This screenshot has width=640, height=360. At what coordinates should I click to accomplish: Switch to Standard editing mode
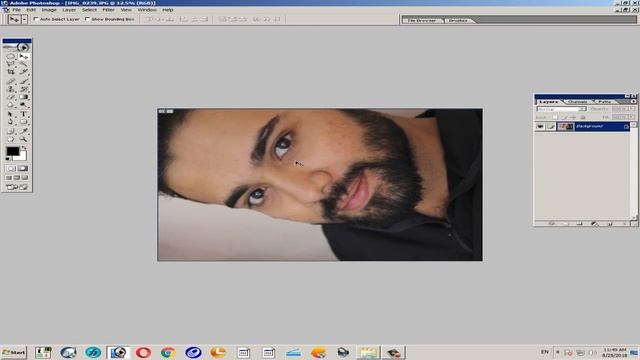(x=11, y=168)
